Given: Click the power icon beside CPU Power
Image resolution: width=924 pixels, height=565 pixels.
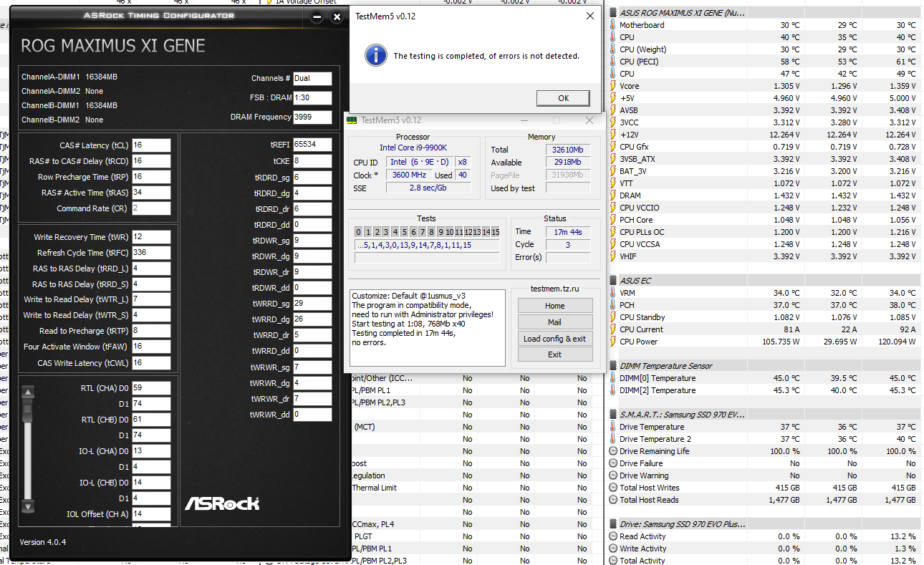Looking at the screenshot, I should (x=612, y=342).
